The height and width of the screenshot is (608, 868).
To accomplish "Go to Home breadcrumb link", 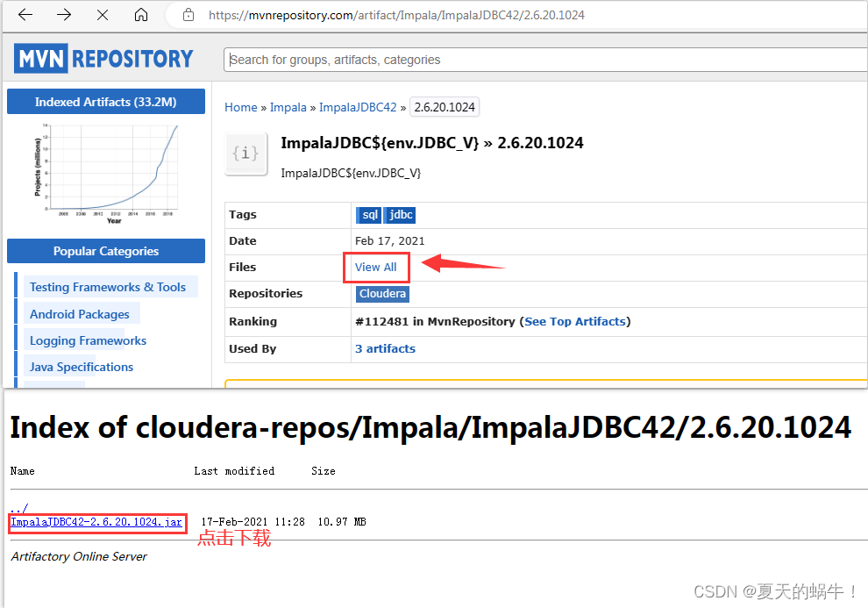I will click(x=241, y=107).
